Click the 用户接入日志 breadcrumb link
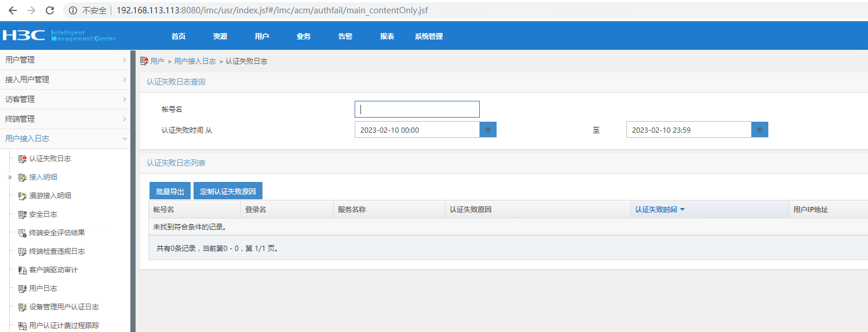 [195, 61]
